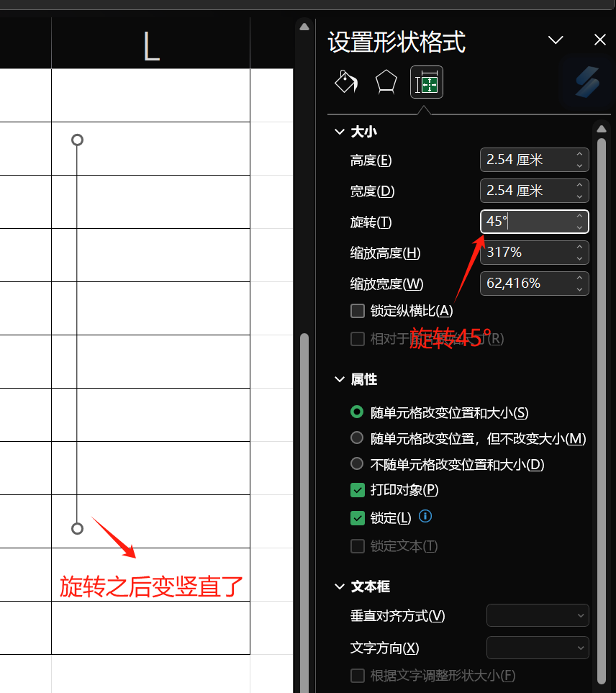
Task: Toggle the 锁定(L) checkbox
Action: coord(358,518)
